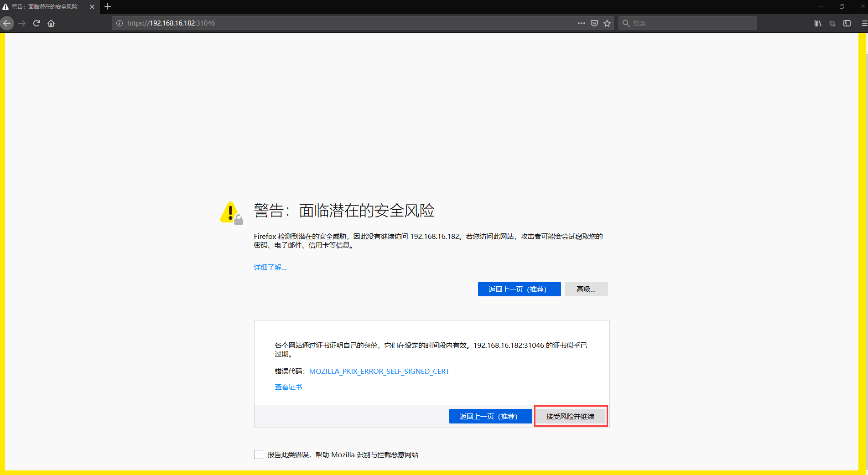Image resolution: width=868 pixels, height=475 pixels.
Task: Click upper "返回上一页 (推荐)" button
Action: [x=519, y=289]
